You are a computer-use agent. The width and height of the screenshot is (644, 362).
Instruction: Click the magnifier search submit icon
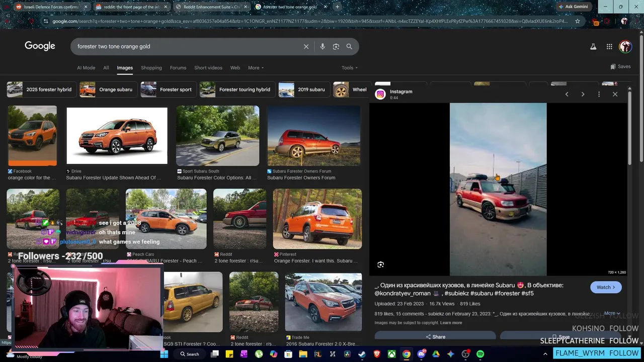click(x=349, y=46)
